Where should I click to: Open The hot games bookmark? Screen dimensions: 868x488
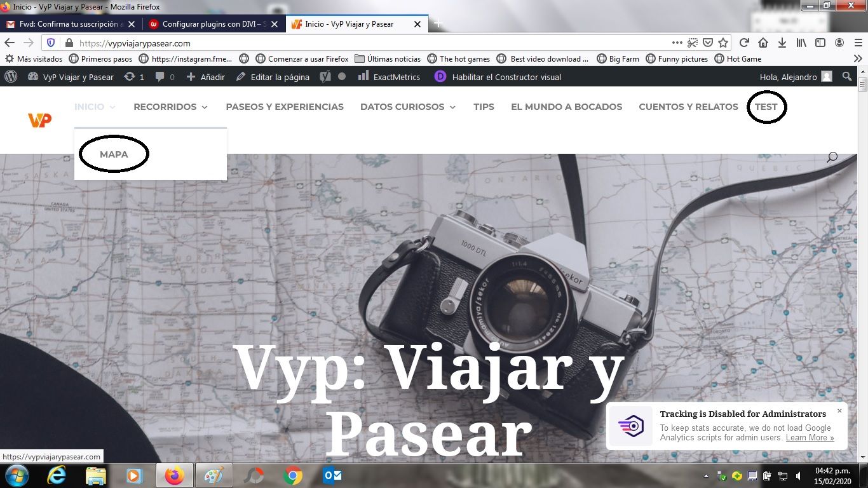coord(458,58)
